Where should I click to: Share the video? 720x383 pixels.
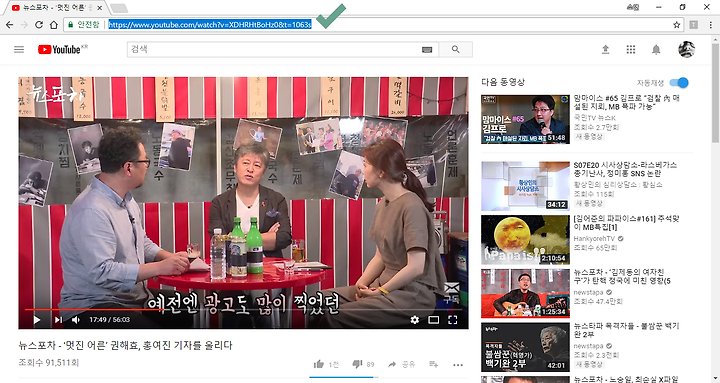[x=392, y=364]
